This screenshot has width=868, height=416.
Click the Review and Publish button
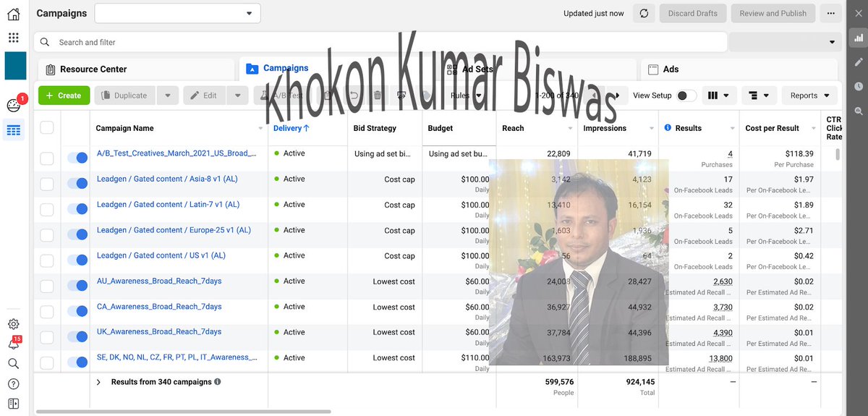773,13
